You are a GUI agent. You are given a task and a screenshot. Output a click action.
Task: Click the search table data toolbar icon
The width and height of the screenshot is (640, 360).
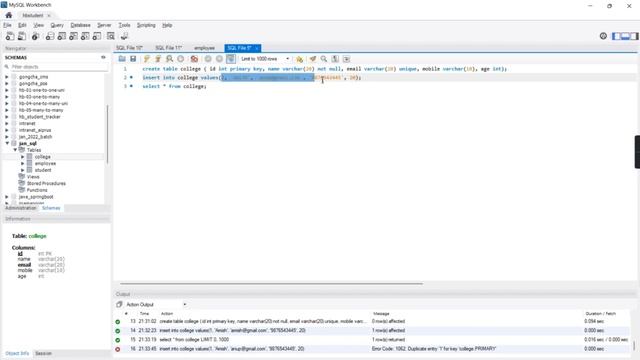pyautogui.click(x=111, y=36)
